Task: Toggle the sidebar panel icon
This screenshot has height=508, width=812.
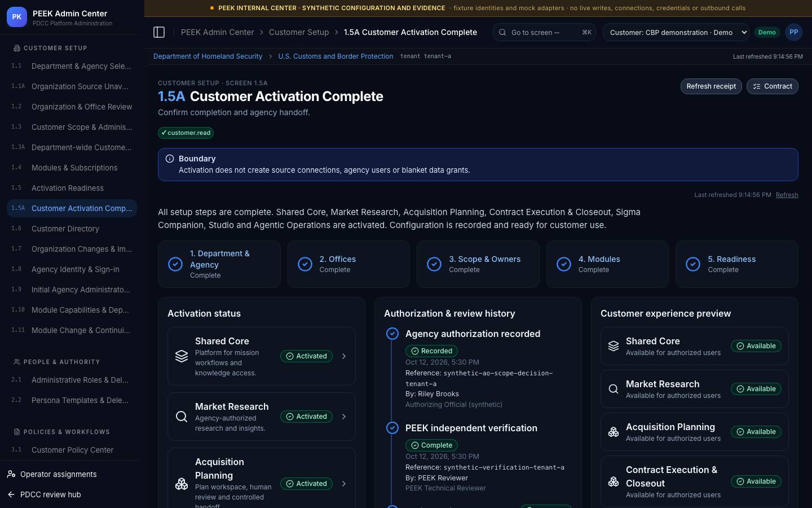Action: 159,32
